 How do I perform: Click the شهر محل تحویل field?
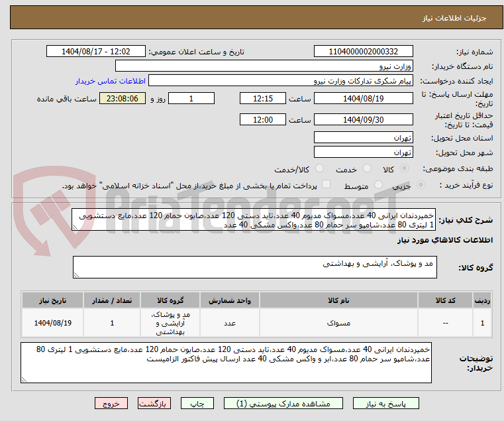(363, 152)
